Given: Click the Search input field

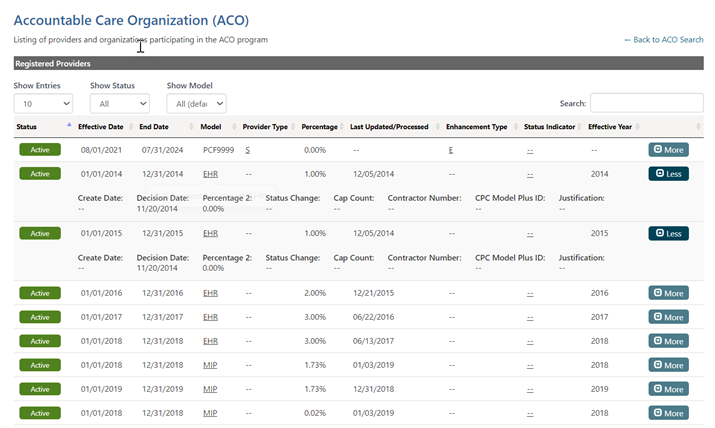Looking at the screenshot, I should (647, 103).
